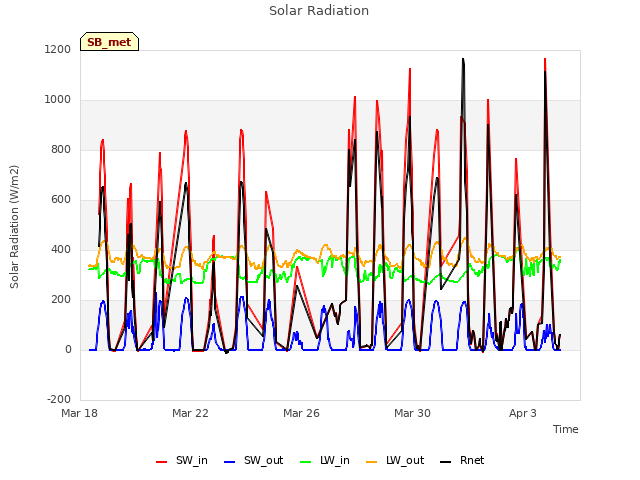Click the 800 y-axis label
The image size is (640, 480).
(x=61, y=150)
